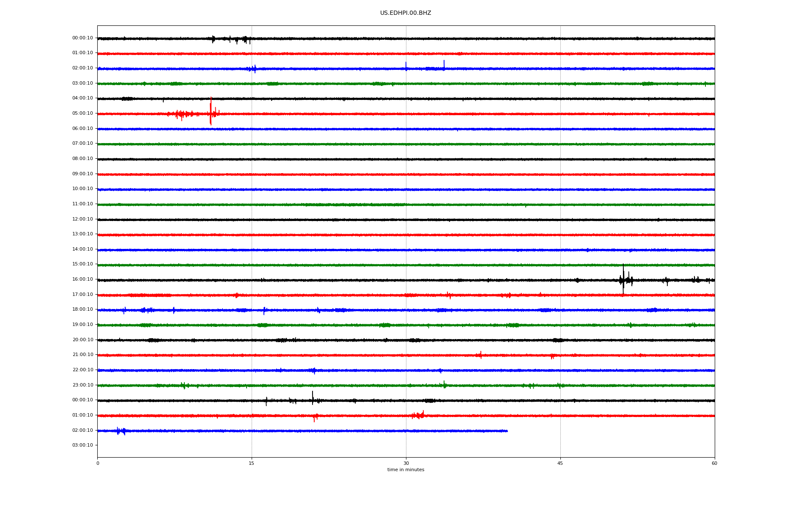
Task: Click the 23:00:10 time label
Action: click(82, 385)
